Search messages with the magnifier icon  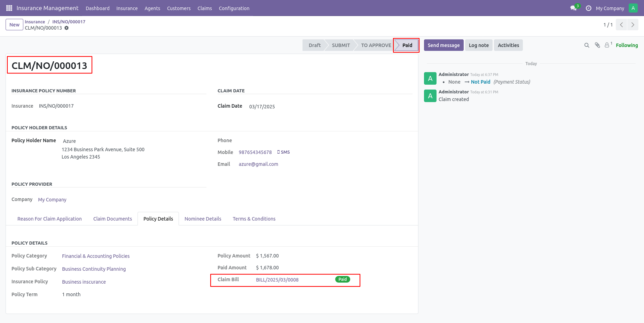pos(587,45)
